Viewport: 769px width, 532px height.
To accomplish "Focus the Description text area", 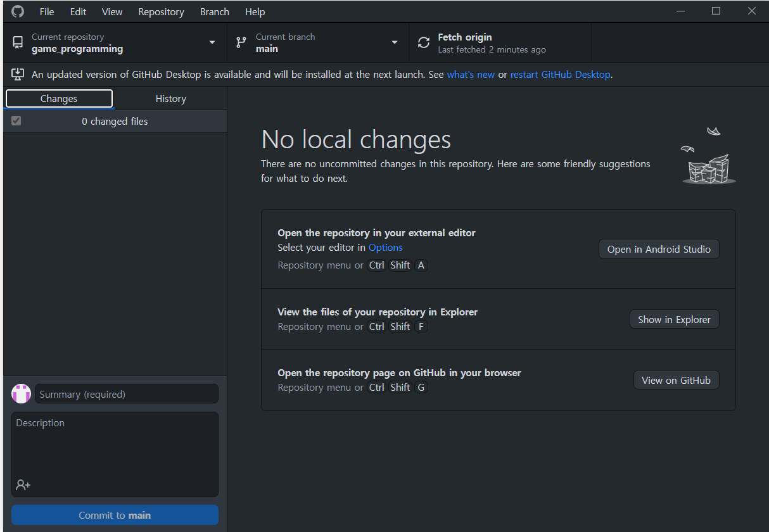I will pos(115,454).
